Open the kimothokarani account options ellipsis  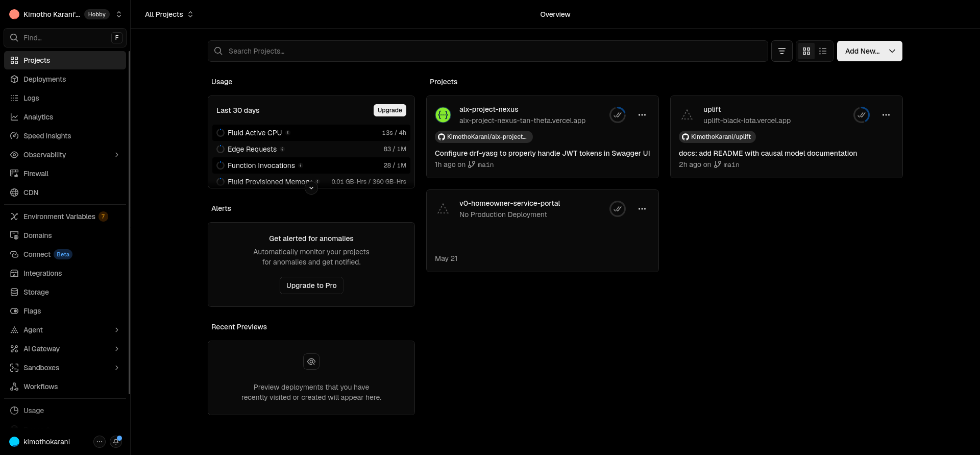pyautogui.click(x=100, y=442)
